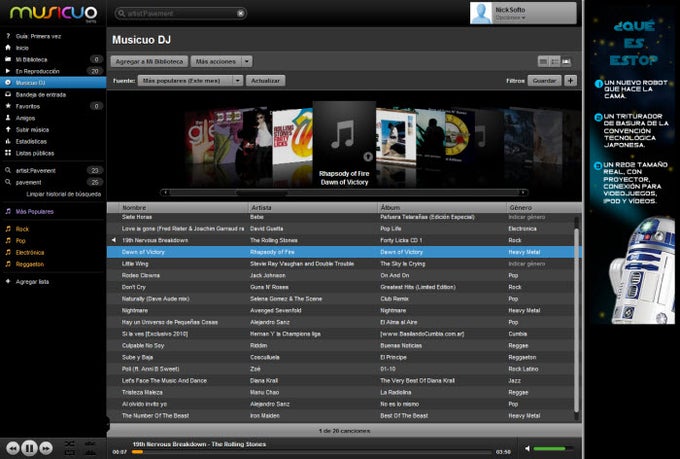Screen dimensions: 680x459
Task: Click the Agregar lista plus icon
Action: pos(8,281)
